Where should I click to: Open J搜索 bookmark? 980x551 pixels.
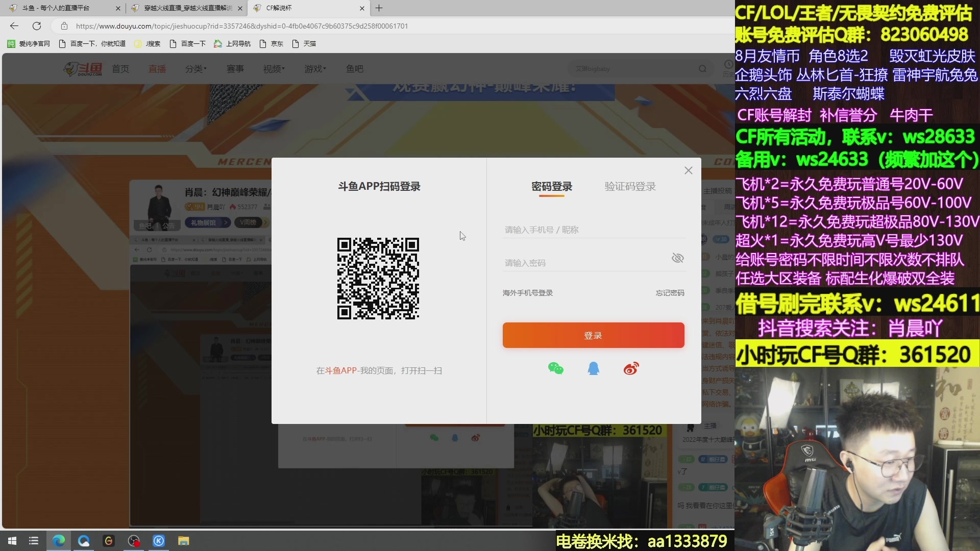148,44
